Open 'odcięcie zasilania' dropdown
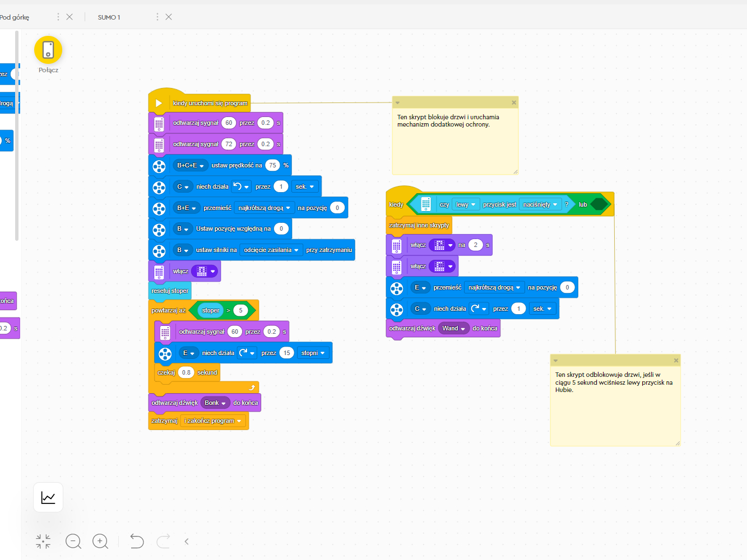747x560 pixels. click(x=271, y=250)
